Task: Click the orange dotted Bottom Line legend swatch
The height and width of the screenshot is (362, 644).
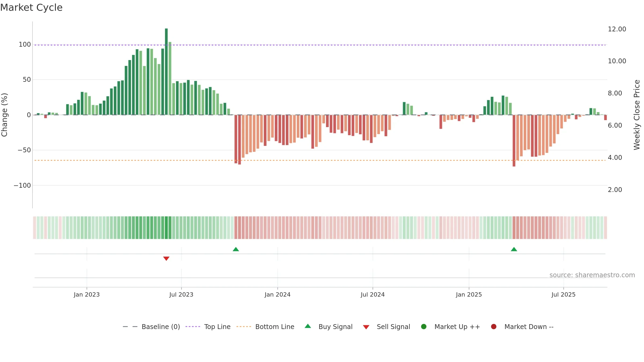Action: tap(244, 327)
